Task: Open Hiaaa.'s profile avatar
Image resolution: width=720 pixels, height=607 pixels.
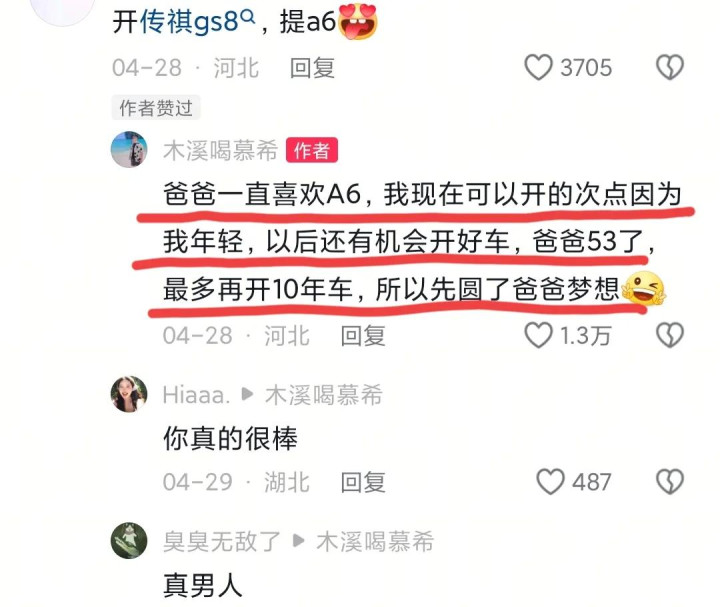Action: click(129, 394)
